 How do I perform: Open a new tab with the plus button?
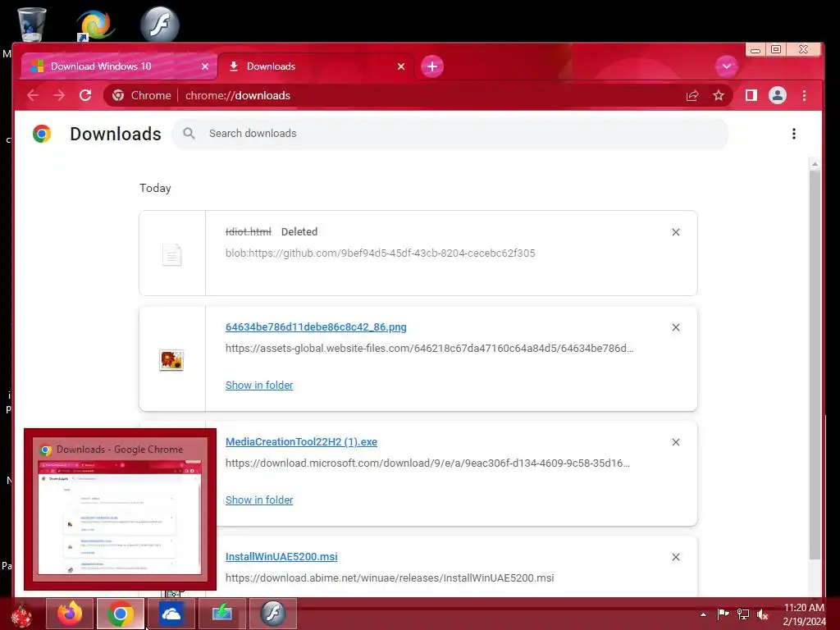432,66
